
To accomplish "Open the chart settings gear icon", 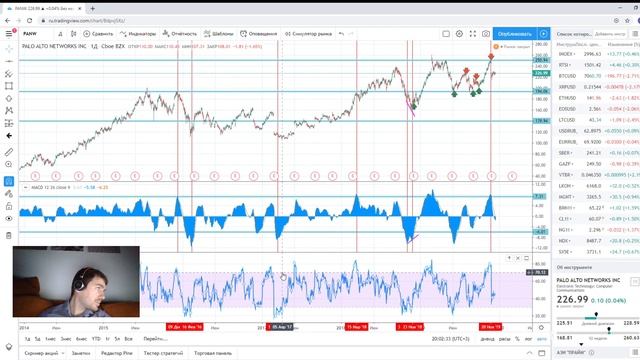I will (x=459, y=33).
